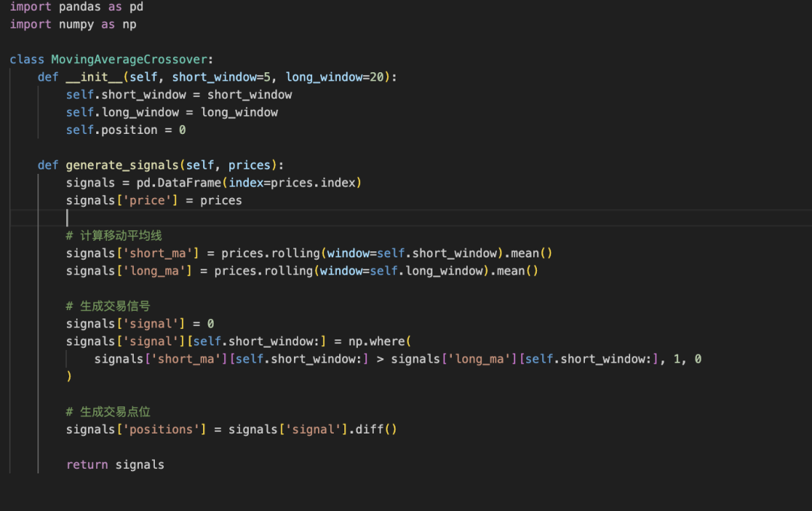Click 'self.position = 0' line
This screenshot has width=812, height=511.
[126, 130]
